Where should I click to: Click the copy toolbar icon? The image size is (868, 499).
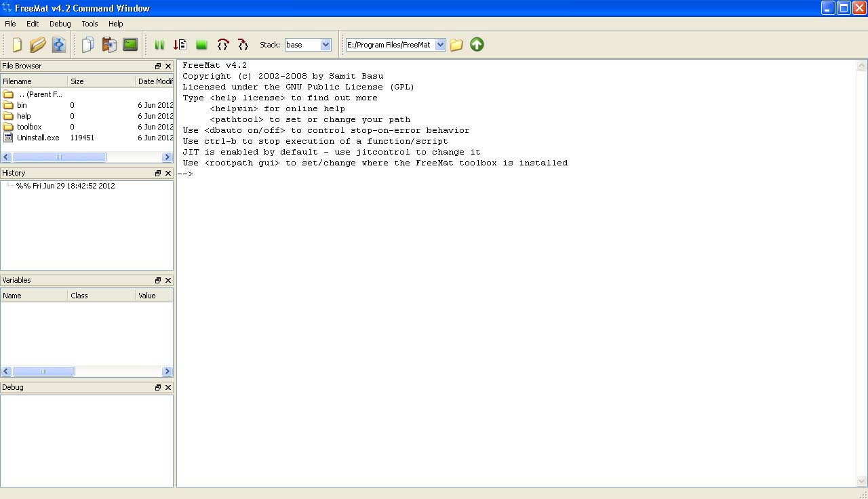pyautogui.click(x=88, y=45)
